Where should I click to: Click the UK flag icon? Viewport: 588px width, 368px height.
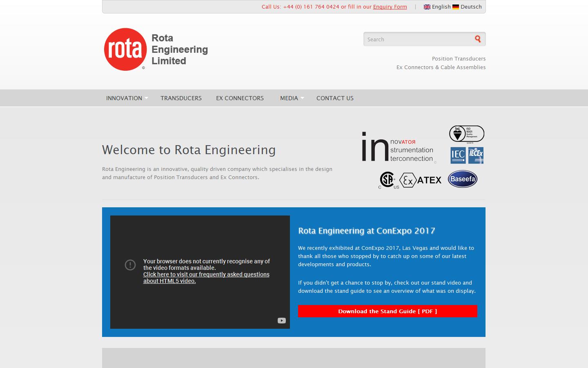point(427,7)
